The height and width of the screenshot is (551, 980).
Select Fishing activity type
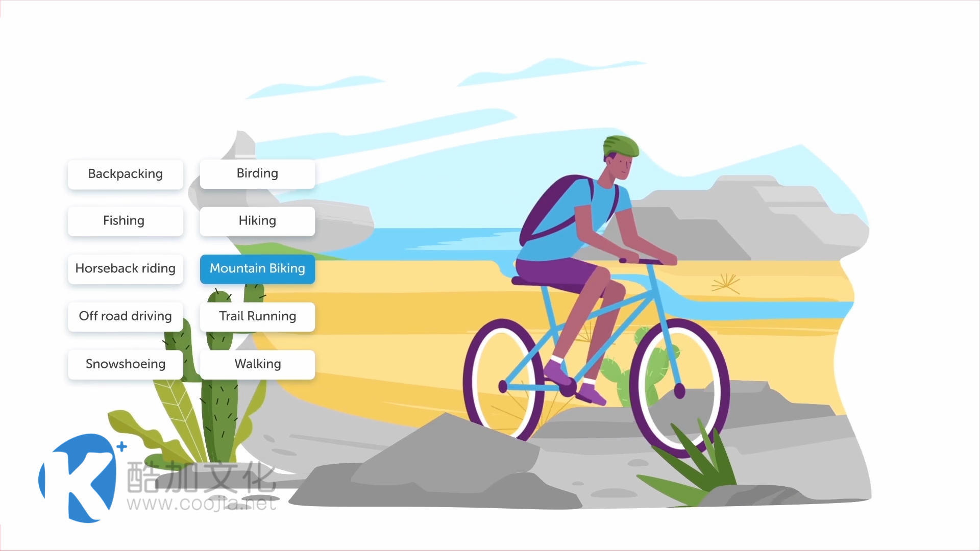(x=125, y=221)
